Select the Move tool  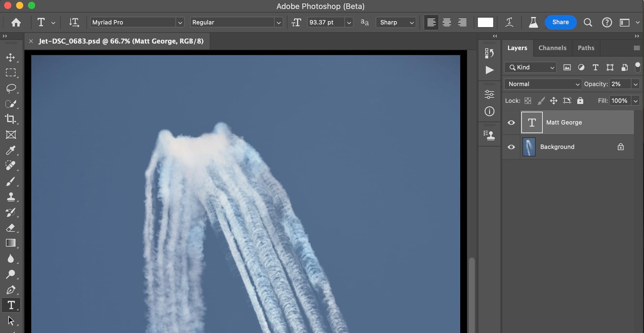pyautogui.click(x=10, y=57)
